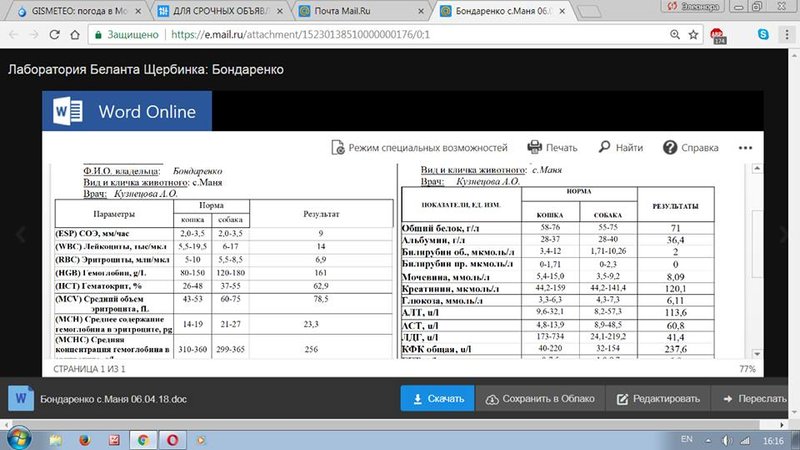The width and height of the screenshot is (800, 450).
Task: Click the Найти search icon
Action: [604, 147]
